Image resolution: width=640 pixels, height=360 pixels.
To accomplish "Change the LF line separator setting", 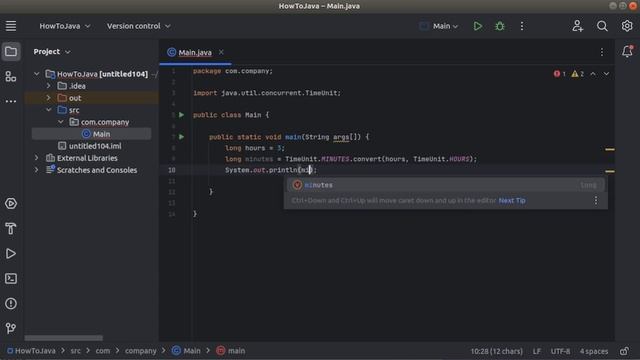I will click(x=537, y=351).
